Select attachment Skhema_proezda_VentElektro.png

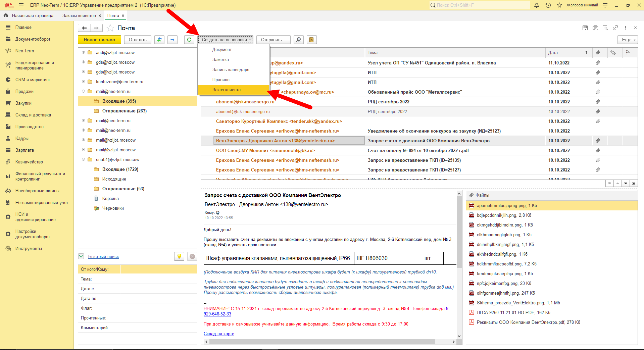click(518, 303)
